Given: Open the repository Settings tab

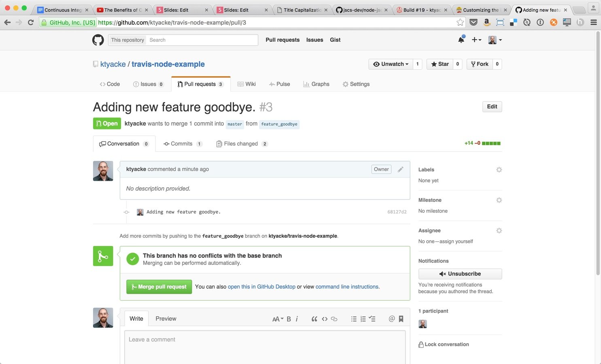Looking at the screenshot, I should pos(356,84).
